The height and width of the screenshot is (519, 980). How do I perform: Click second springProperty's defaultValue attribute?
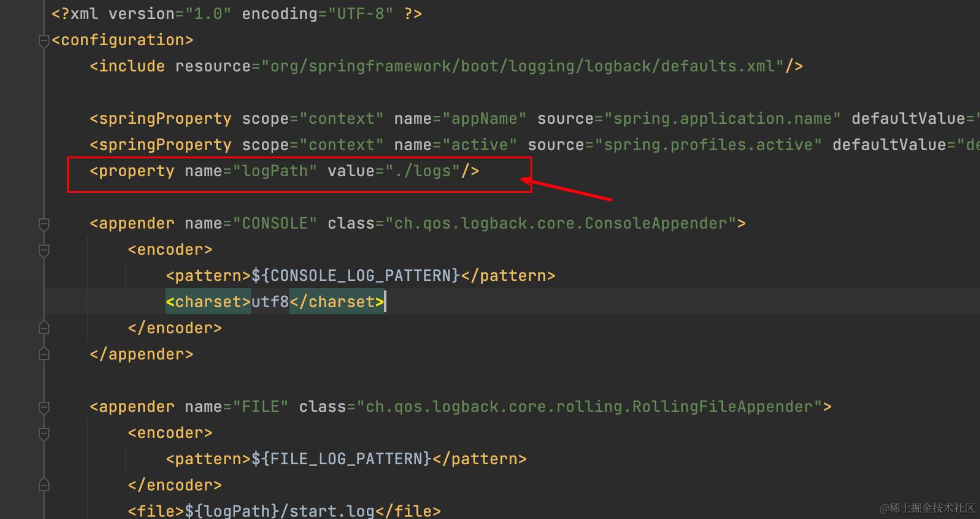click(889, 145)
